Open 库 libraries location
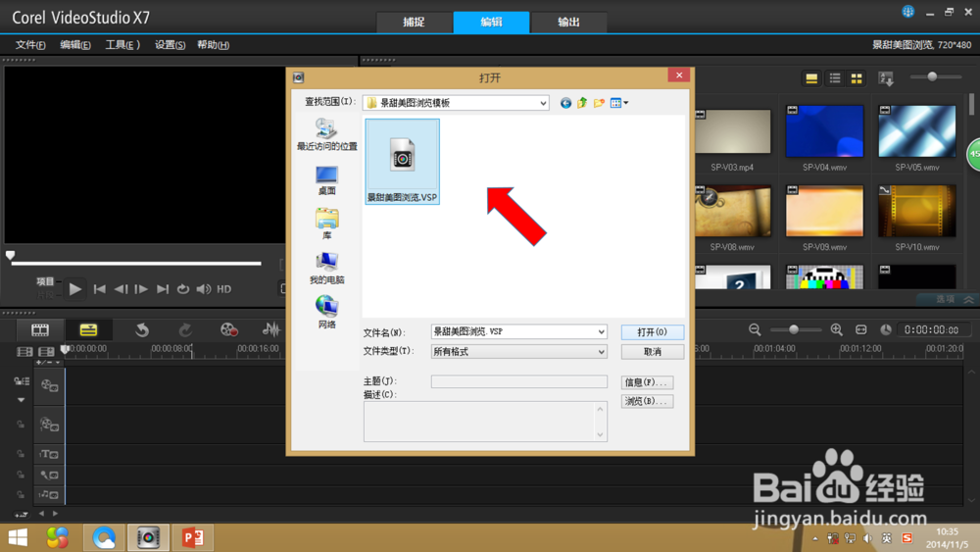The image size is (980, 552). 327,225
